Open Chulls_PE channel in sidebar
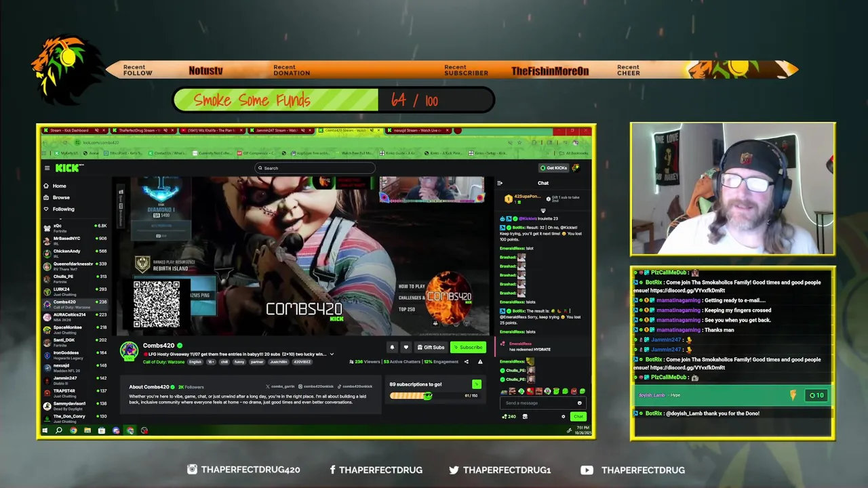 point(75,278)
